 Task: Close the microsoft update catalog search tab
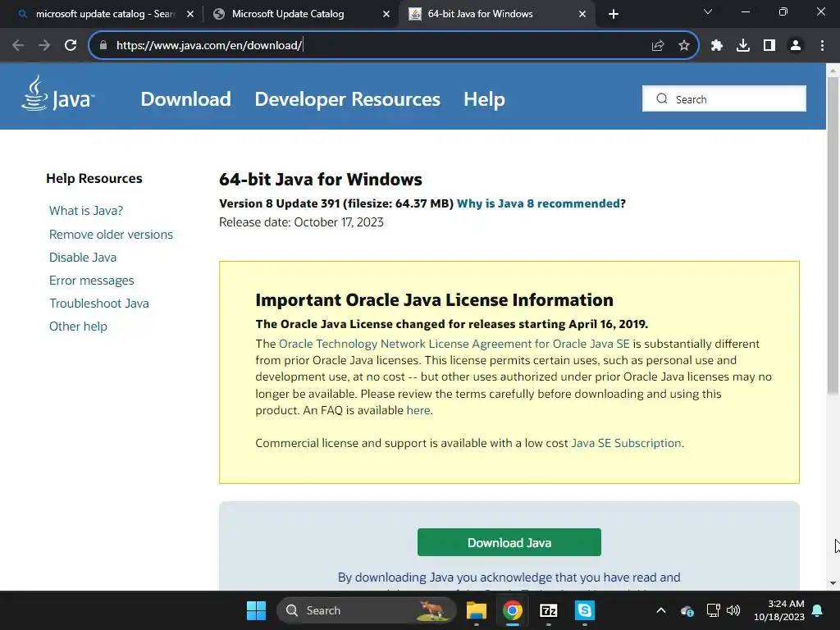pos(190,14)
